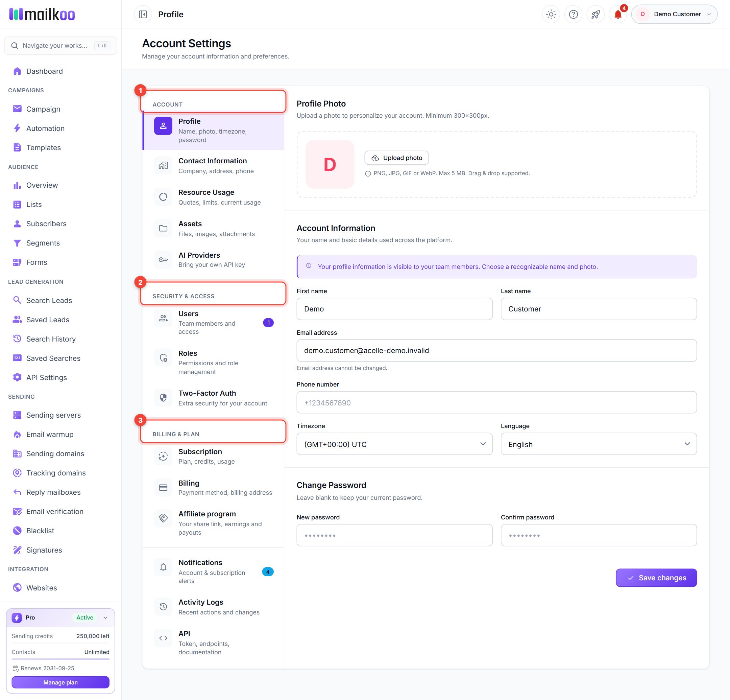730x700 pixels.
Task: Open Dashboard in sidebar
Action: pyautogui.click(x=44, y=71)
